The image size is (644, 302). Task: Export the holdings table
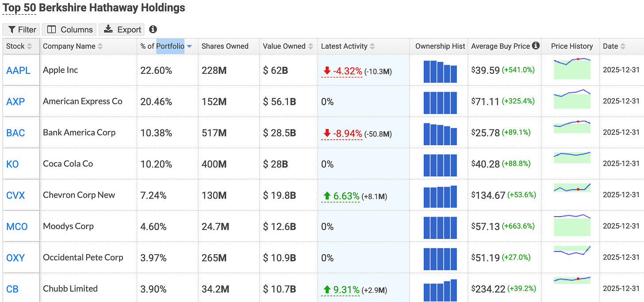coord(122,30)
